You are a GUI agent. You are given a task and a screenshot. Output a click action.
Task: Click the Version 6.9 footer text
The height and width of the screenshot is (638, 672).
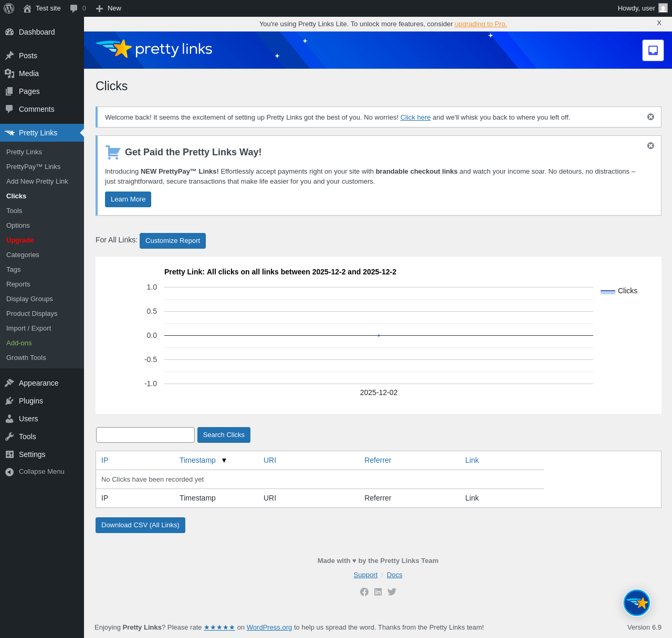[x=644, y=628]
